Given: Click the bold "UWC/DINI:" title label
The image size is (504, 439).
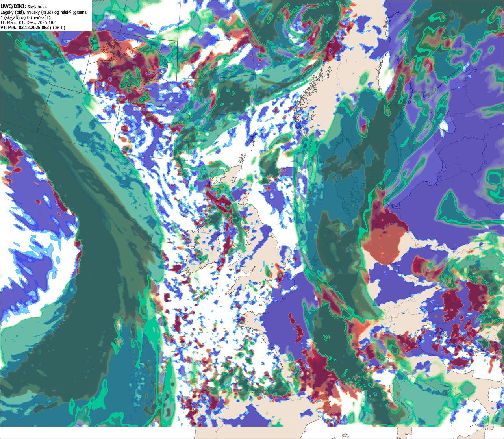Looking at the screenshot, I should [x=14, y=6].
